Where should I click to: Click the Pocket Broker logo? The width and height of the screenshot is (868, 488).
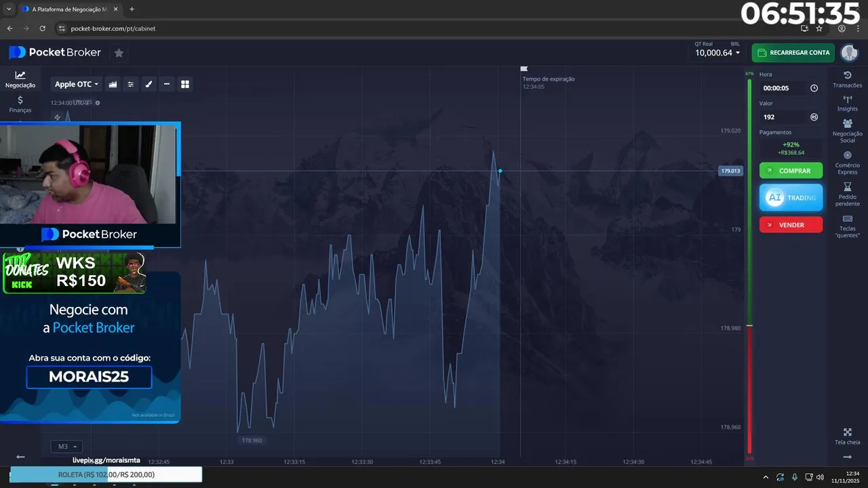pyautogui.click(x=55, y=52)
